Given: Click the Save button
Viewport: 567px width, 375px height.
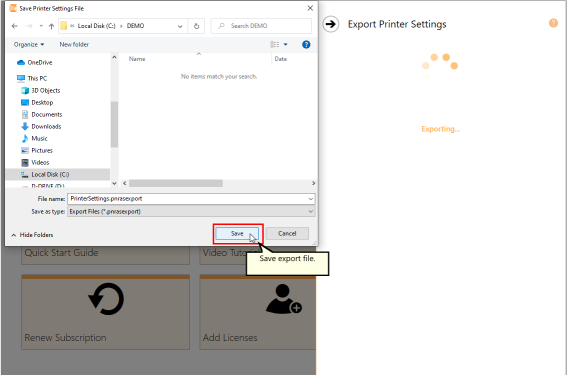Looking at the screenshot, I should click(237, 234).
